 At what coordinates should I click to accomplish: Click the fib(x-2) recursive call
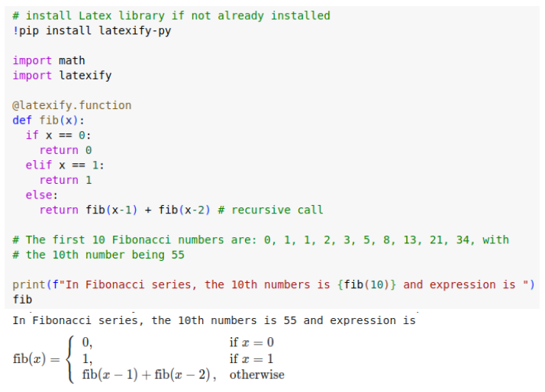pos(185,210)
